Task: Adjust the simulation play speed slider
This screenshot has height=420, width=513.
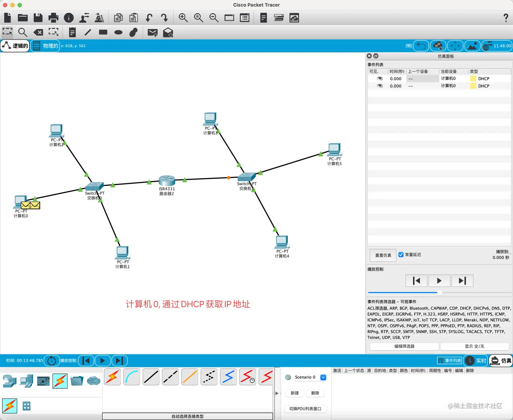Action: (x=440, y=292)
